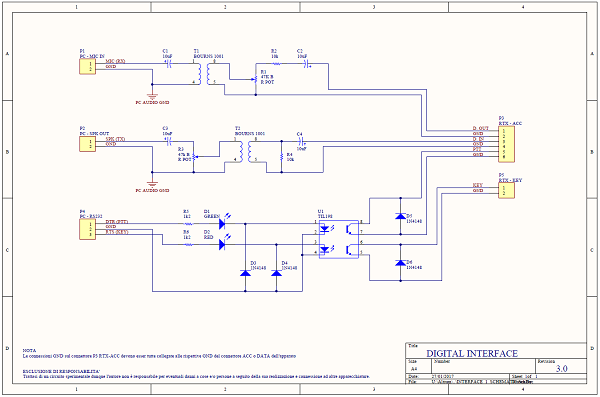This screenshot has width=600, height=397.
Task: Click the P3 RTX - ACC connector
Action: pos(506,144)
